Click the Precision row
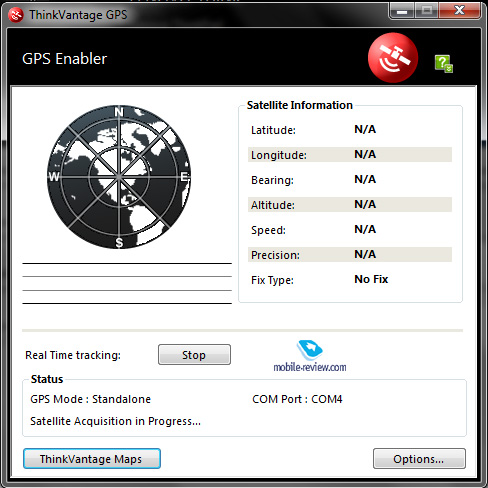The image size is (488, 488). (x=350, y=255)
